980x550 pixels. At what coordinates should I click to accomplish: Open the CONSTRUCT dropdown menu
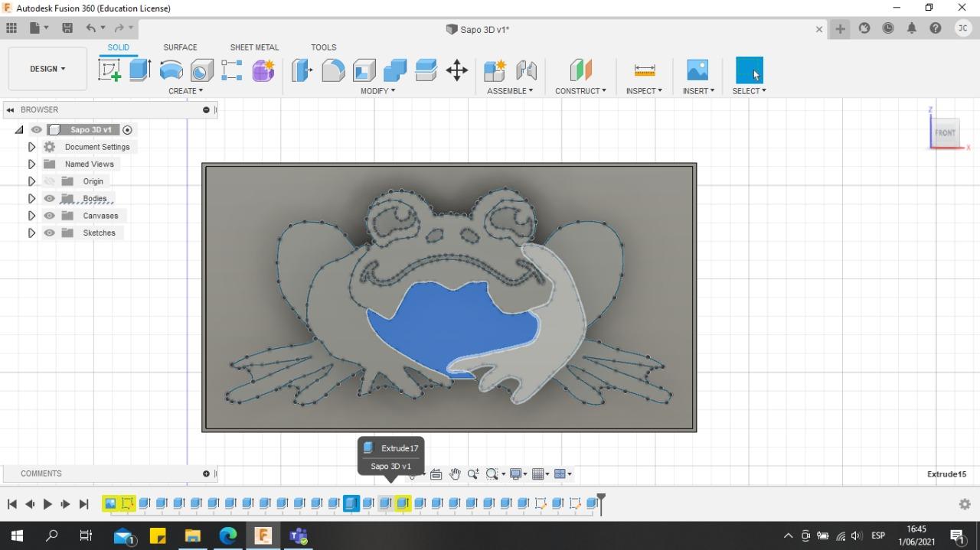point(580,91)
